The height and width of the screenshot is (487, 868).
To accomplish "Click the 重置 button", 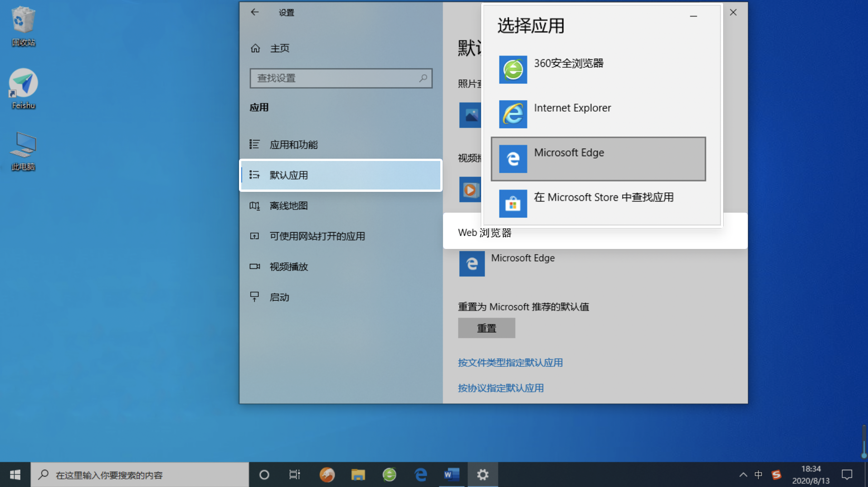I will tap(486, 328).
